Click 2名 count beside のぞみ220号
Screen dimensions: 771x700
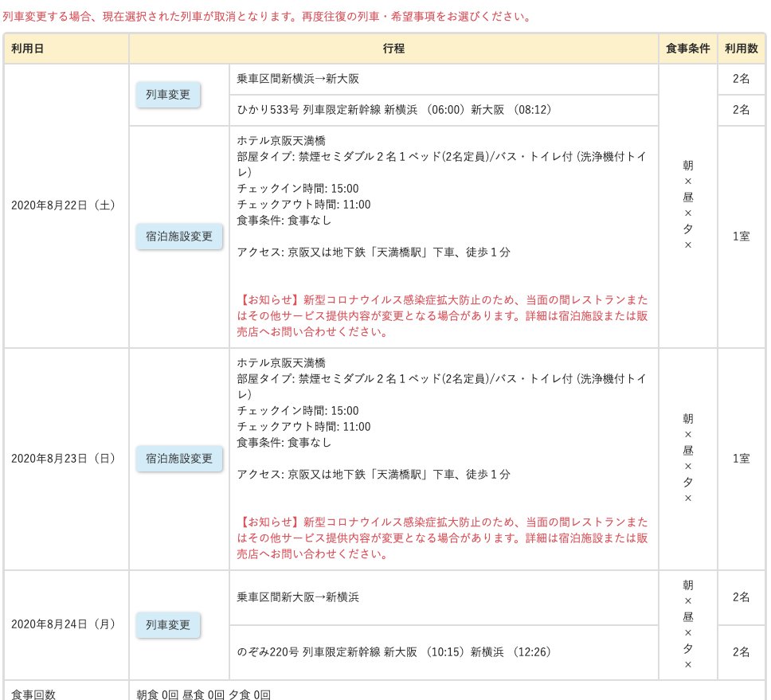[x=742, y=652]
